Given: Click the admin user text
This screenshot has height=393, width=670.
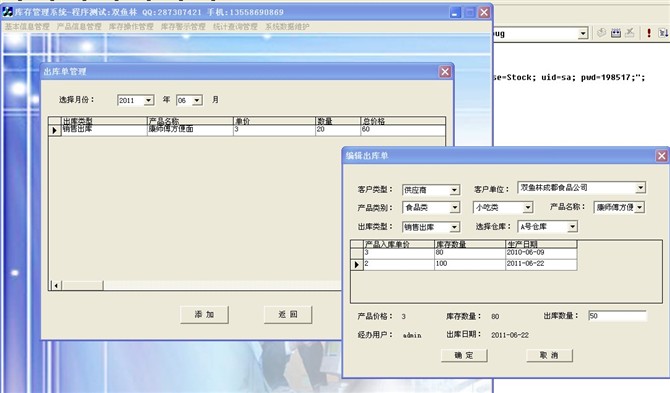Looking at the screenshot, I should point(412,335).
